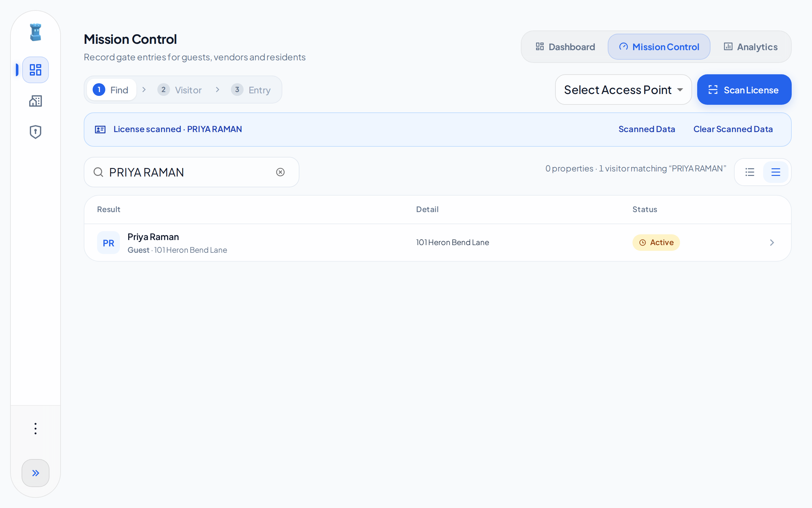Select the Priya Raman result name

click(153, 237)
